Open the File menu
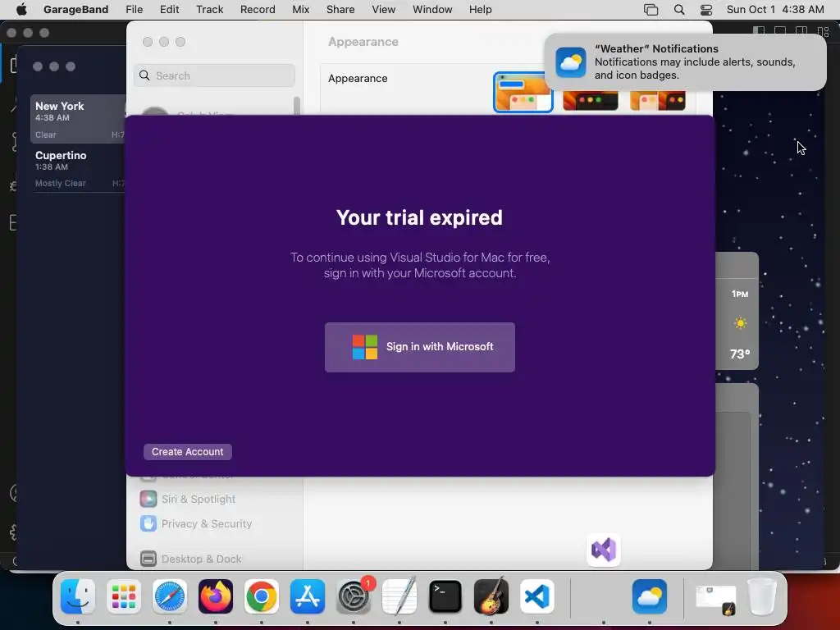The image size is (840, 630). click(134, 9)
